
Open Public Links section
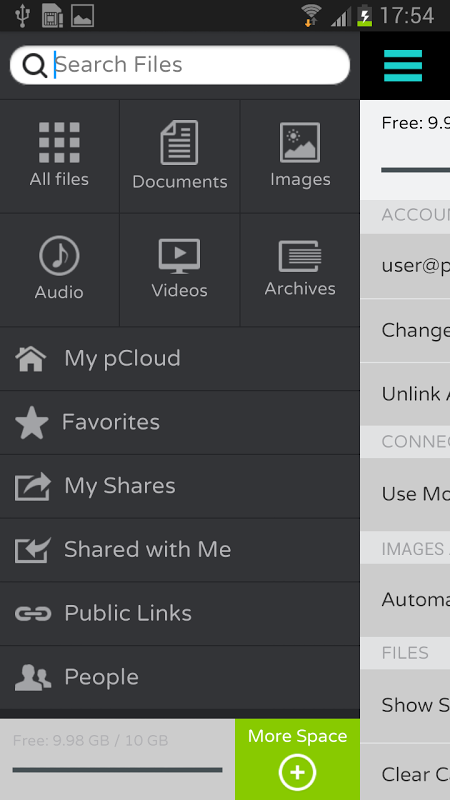(x=180, y=614)
